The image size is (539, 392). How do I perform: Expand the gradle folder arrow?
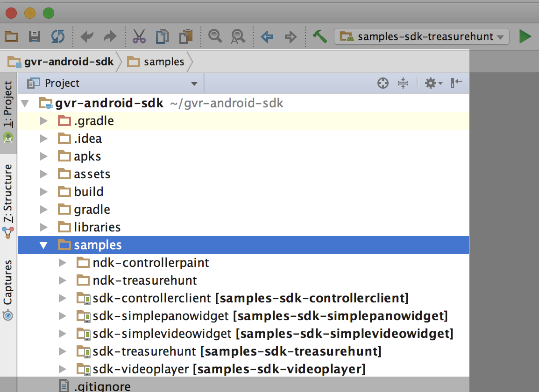tap(43, 209)
